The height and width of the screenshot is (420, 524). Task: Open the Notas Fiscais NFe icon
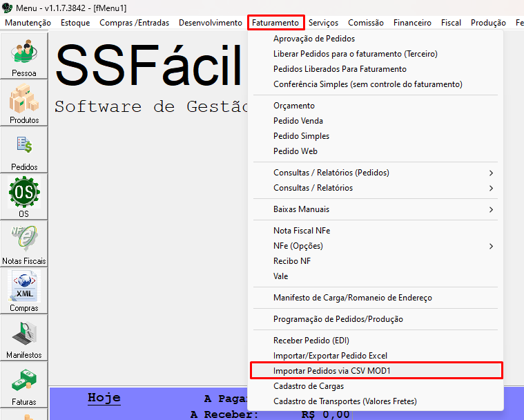(x=23, y=244)
